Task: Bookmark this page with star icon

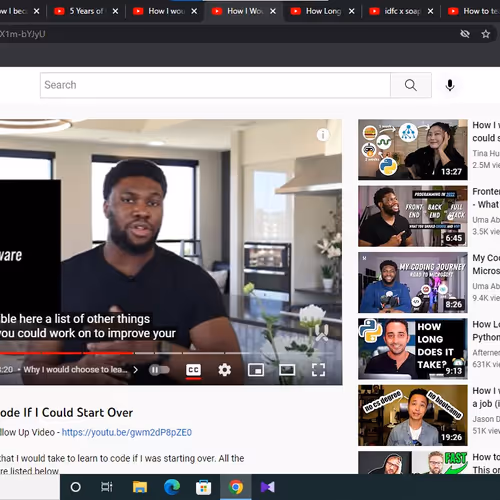Action: point(486,34)
